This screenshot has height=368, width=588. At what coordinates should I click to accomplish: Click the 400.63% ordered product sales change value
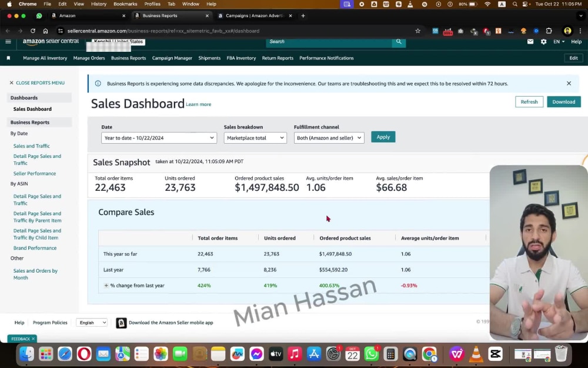coord(329,286)
